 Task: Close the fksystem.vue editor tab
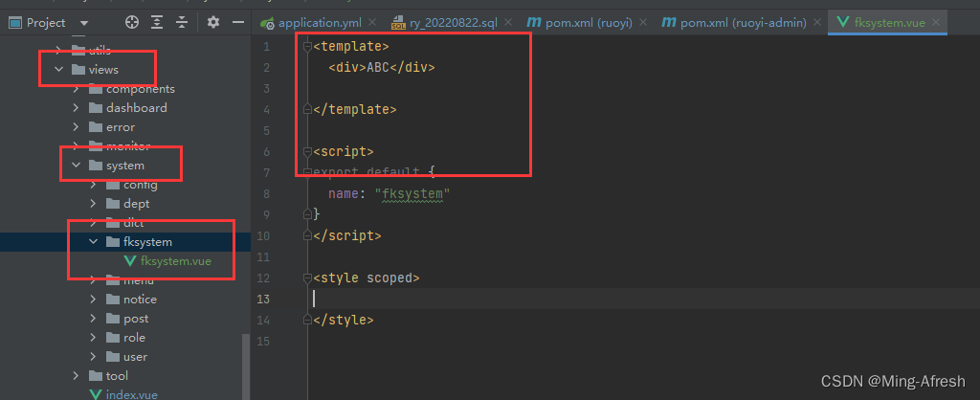(x=935, y=22)
